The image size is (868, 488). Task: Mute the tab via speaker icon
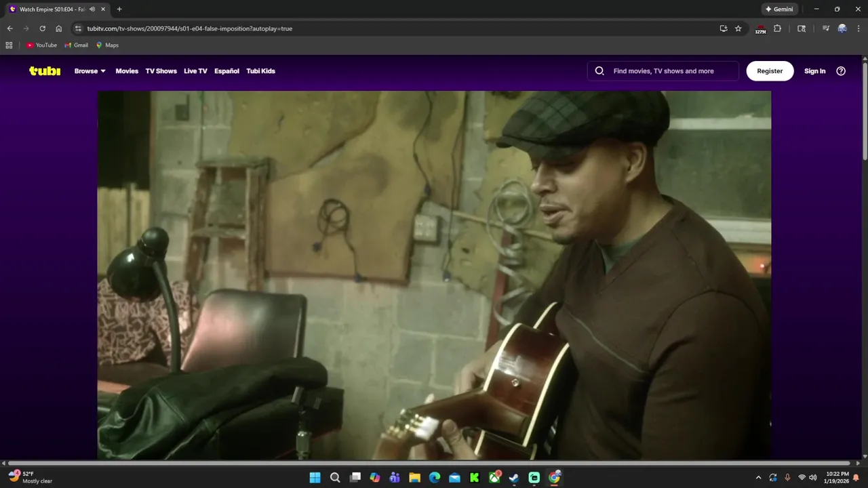point(92,9)
